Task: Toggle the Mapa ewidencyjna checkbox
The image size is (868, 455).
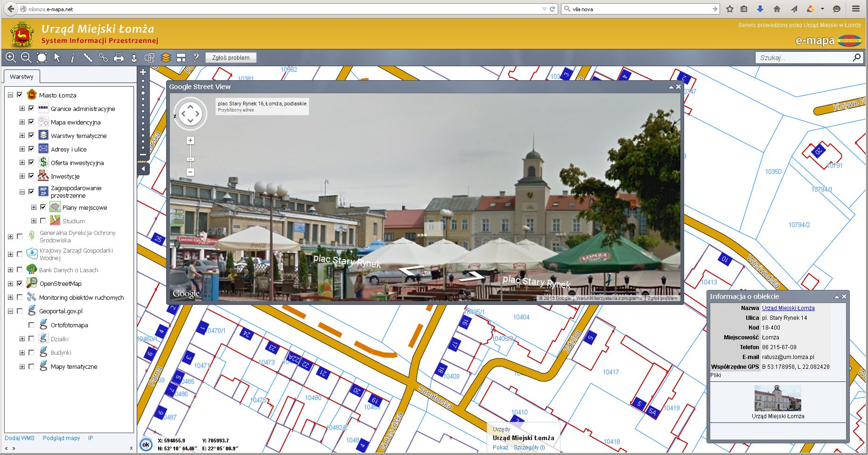Action: tap(31, 122)
